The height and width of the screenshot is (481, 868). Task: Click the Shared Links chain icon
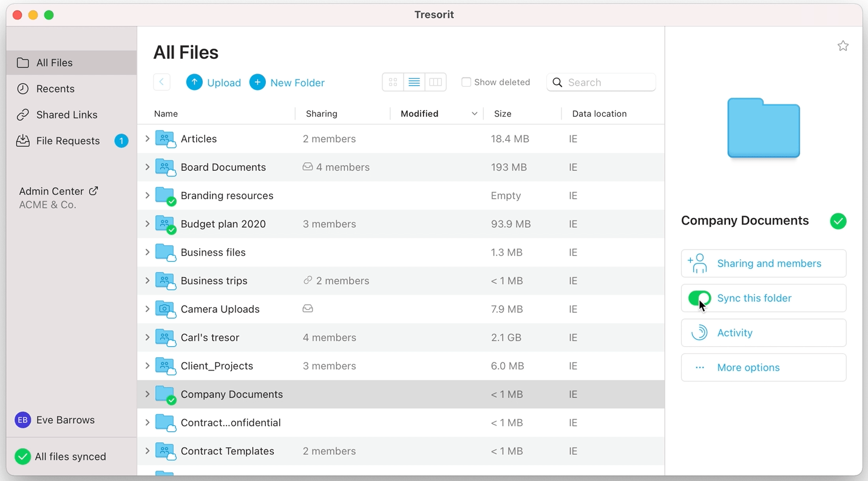tap(22, 115)
